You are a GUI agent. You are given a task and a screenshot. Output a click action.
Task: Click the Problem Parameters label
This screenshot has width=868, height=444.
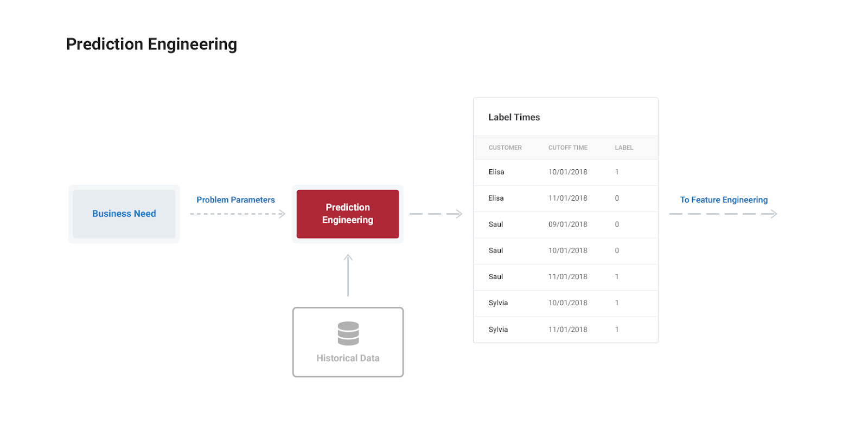point(235,200)
